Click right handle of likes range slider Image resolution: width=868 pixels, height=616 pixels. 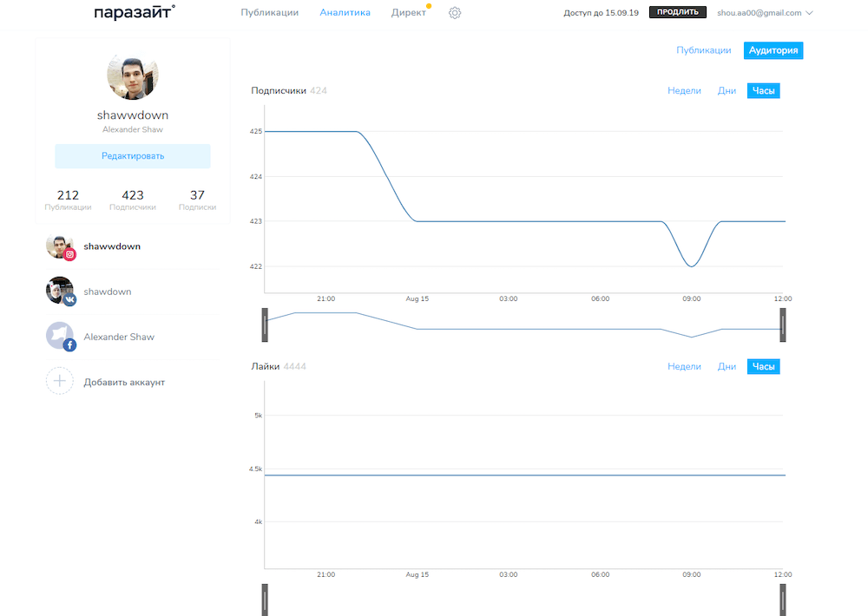click(x=782, y=599)
